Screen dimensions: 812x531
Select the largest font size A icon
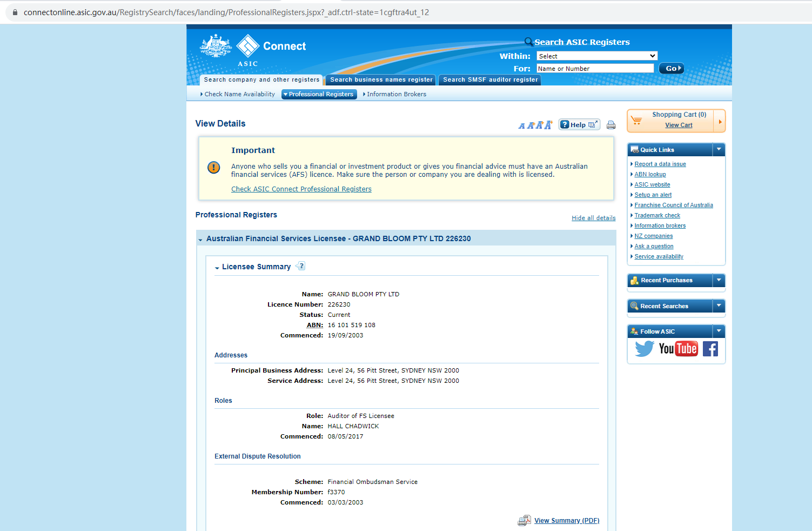coord(548,125)
